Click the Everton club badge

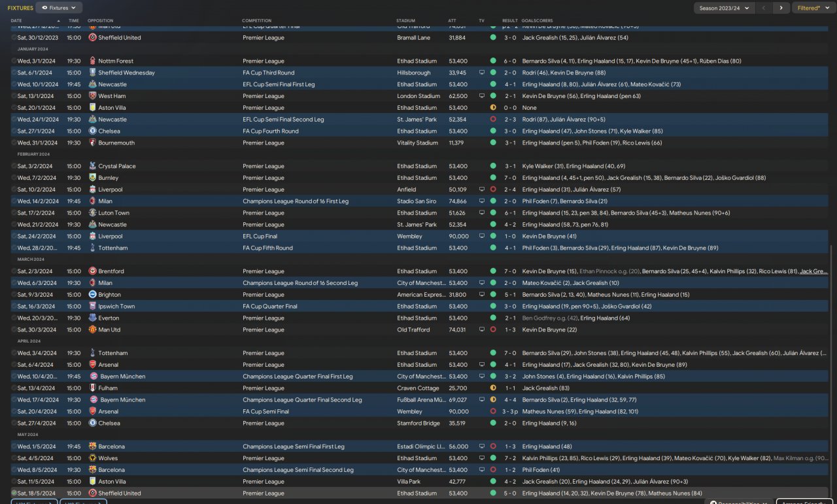point(92,318)
